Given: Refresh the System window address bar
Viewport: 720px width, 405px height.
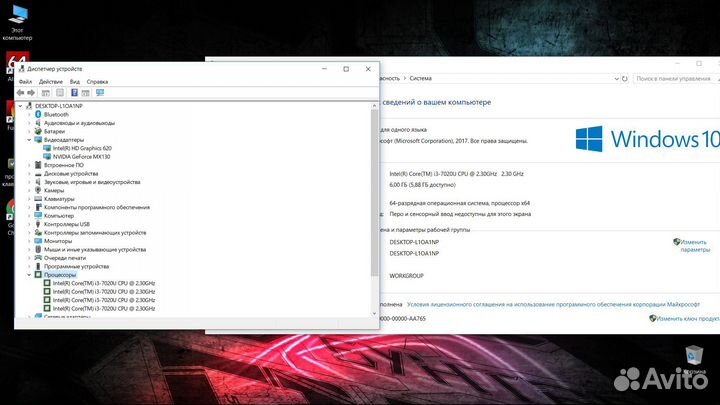Looking at the screenshot, I should [624, 79].
